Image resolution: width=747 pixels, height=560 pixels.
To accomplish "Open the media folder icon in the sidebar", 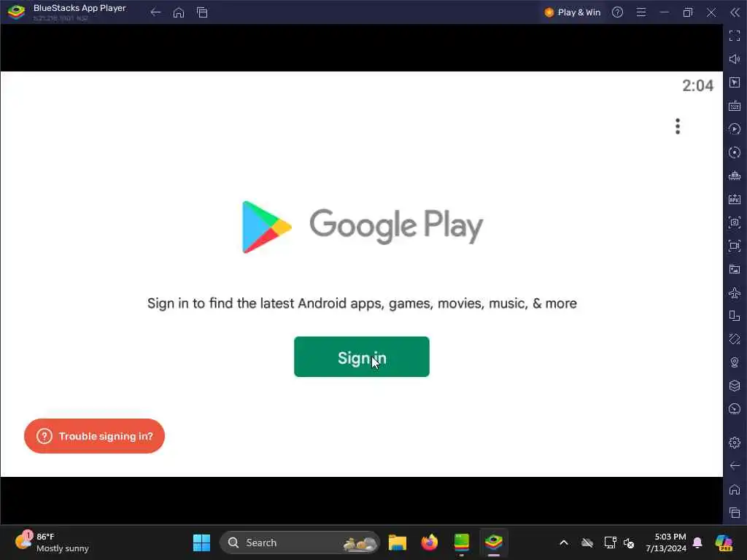I will [x=735, y=269].
